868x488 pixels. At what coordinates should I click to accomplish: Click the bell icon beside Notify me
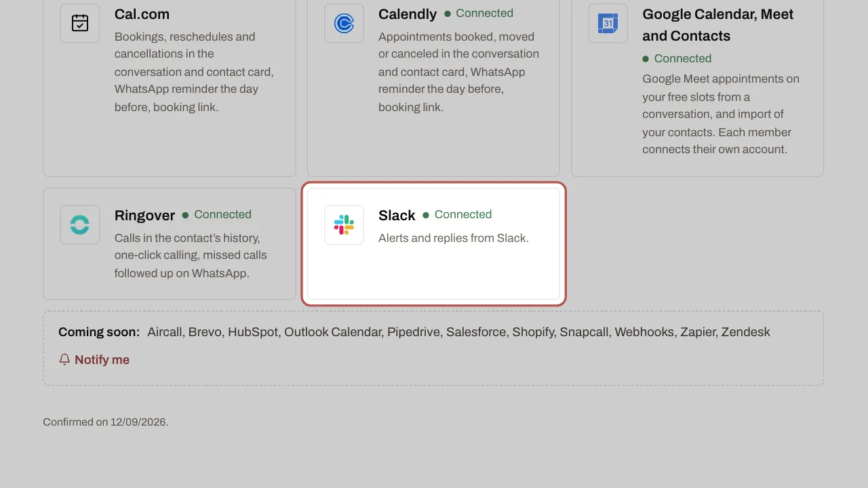(65, 359)
